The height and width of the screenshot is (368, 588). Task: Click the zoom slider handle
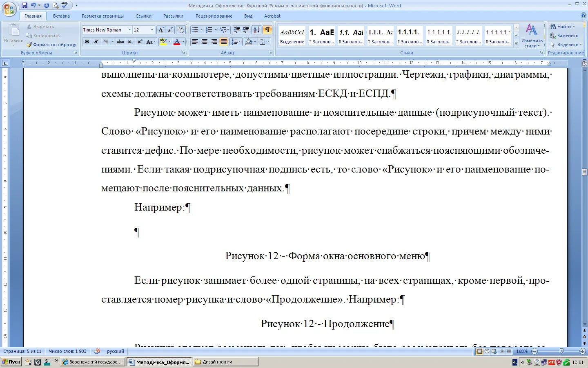[561, 351]
